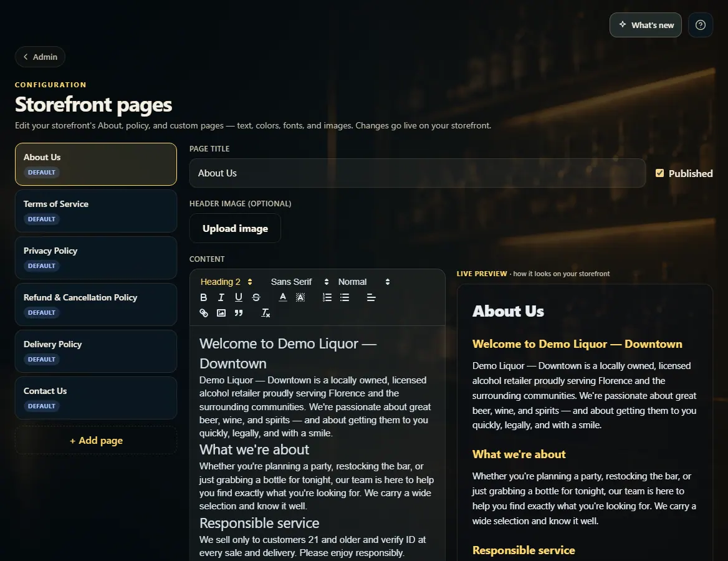
Task: Toggle italic formatting in the editor
Action: click(221, 297)
